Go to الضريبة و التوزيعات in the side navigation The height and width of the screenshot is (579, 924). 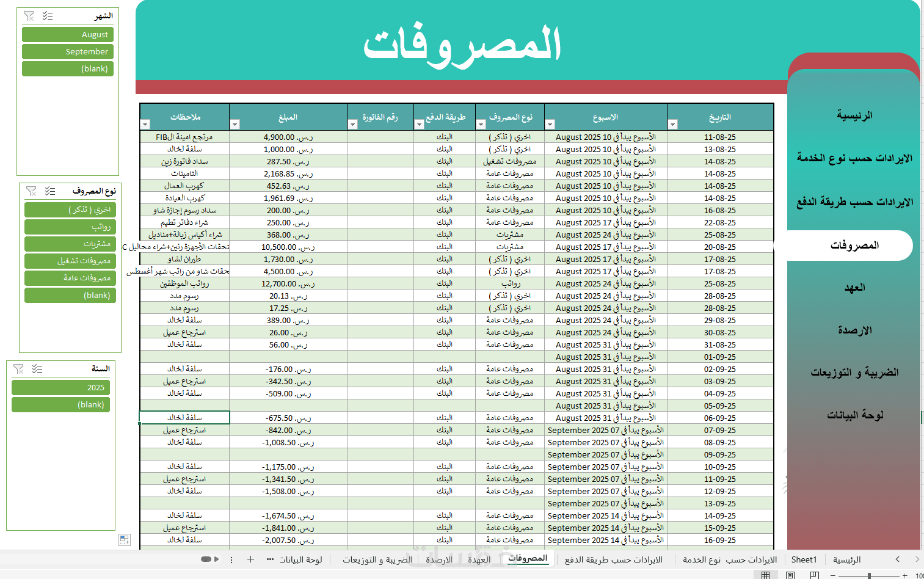[x=854, y=373]
